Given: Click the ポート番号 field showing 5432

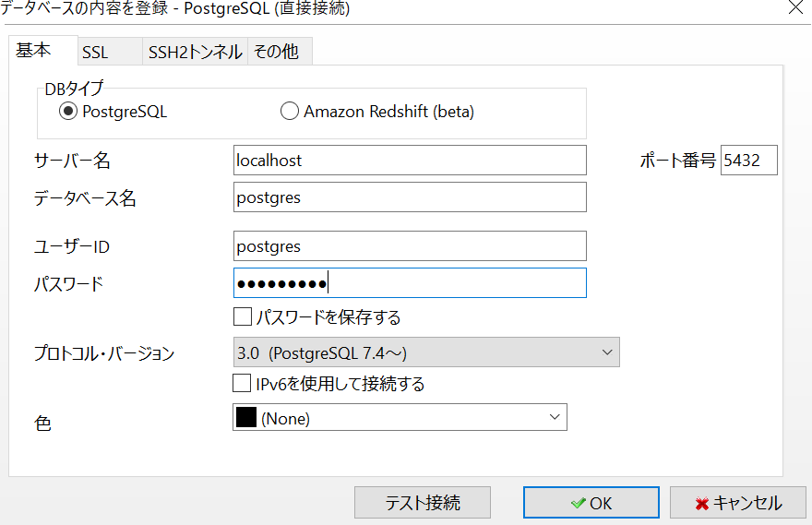Looking at the screenshot, I should [x=749, y=161].
